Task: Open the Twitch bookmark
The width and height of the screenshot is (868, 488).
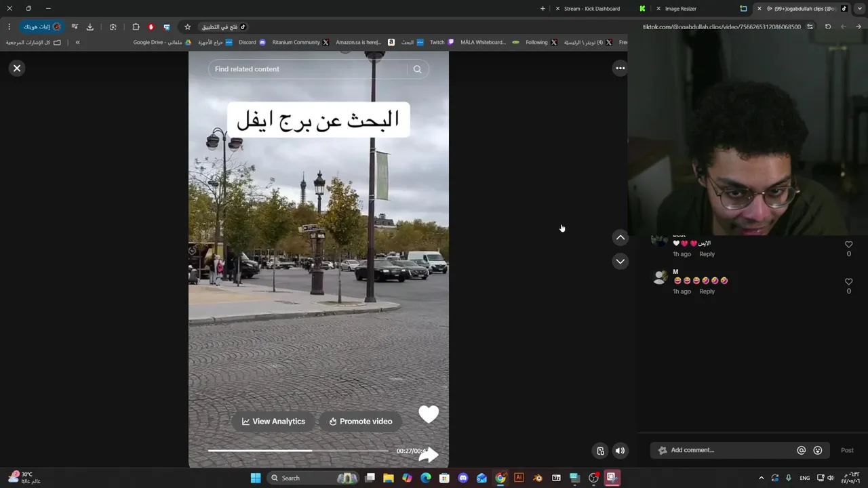Action: [442, 42]
